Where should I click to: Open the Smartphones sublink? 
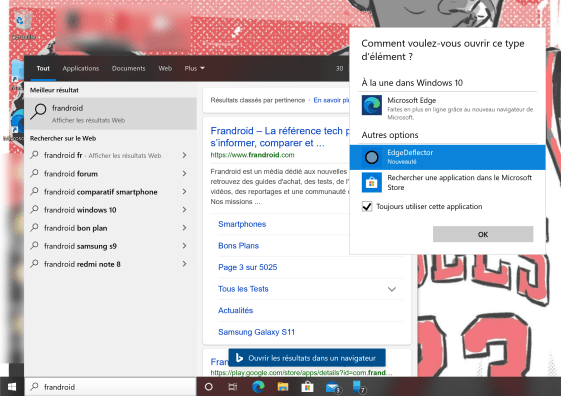[242, 224]
